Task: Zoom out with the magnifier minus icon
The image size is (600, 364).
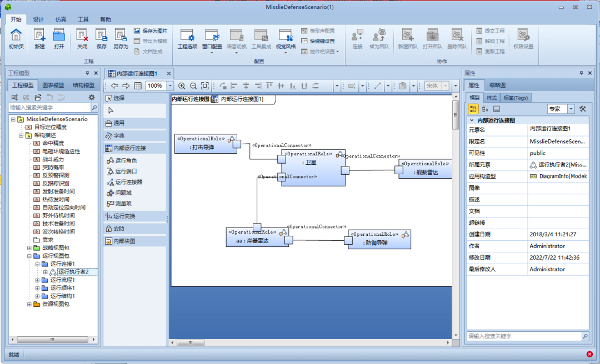Action: (x=193, y=86)
